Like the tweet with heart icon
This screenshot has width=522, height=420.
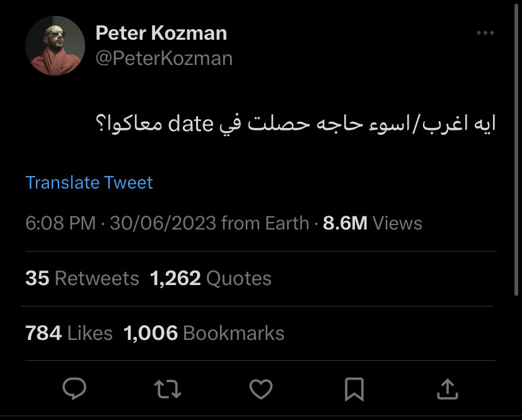(261, 389)
